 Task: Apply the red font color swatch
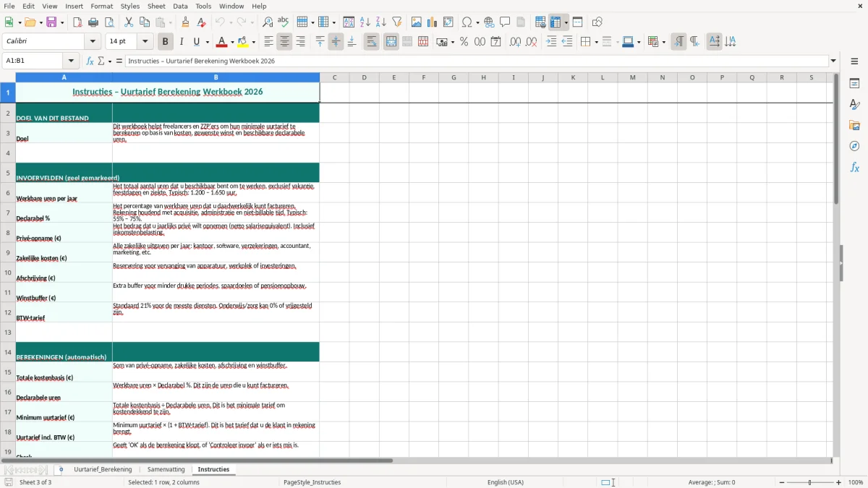[221, 42]
